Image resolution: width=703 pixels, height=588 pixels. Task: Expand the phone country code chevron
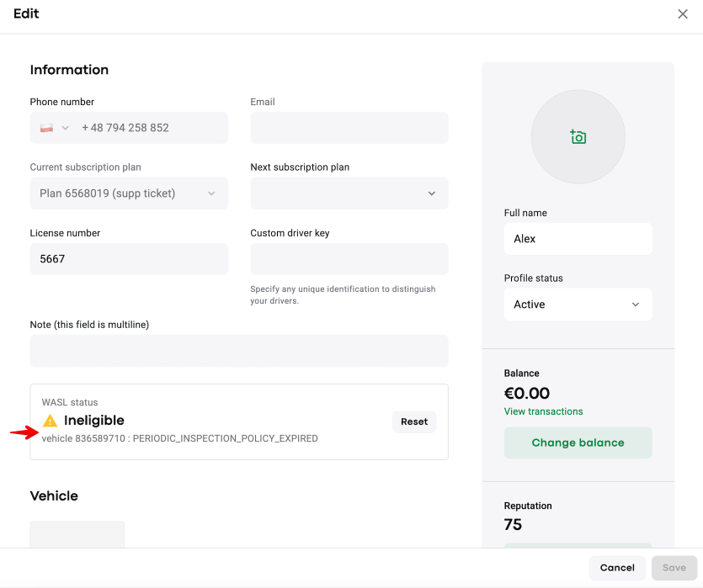pos(65,128)
